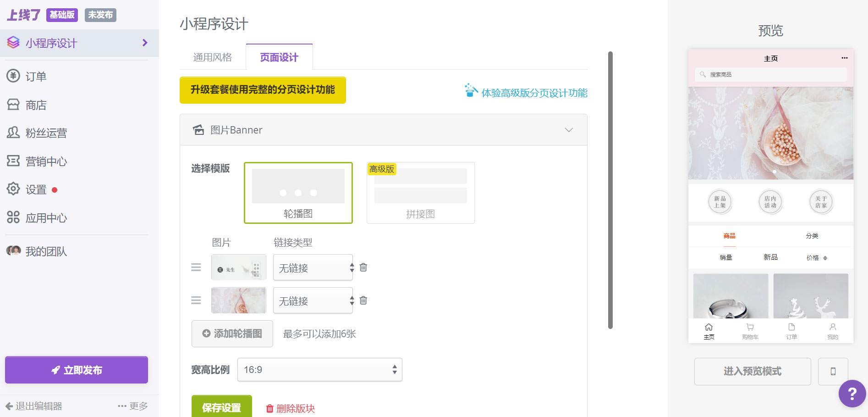Click the 搜索商品 search field in preview
The width and height of the screenshot is (868, 417).
coord(770,74)
